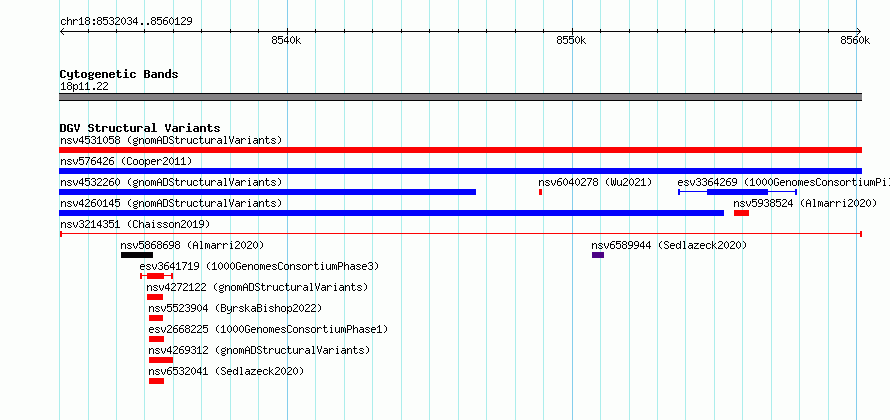The height and width of the screenshot is (420, 890).
Task: Click the red esv3641719 variant glyph
Action: [156, 276]
